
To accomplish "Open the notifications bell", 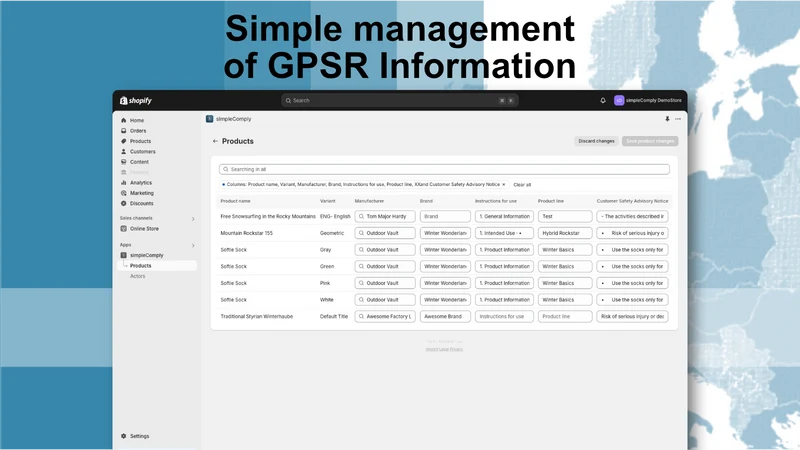I will (603, 101).
